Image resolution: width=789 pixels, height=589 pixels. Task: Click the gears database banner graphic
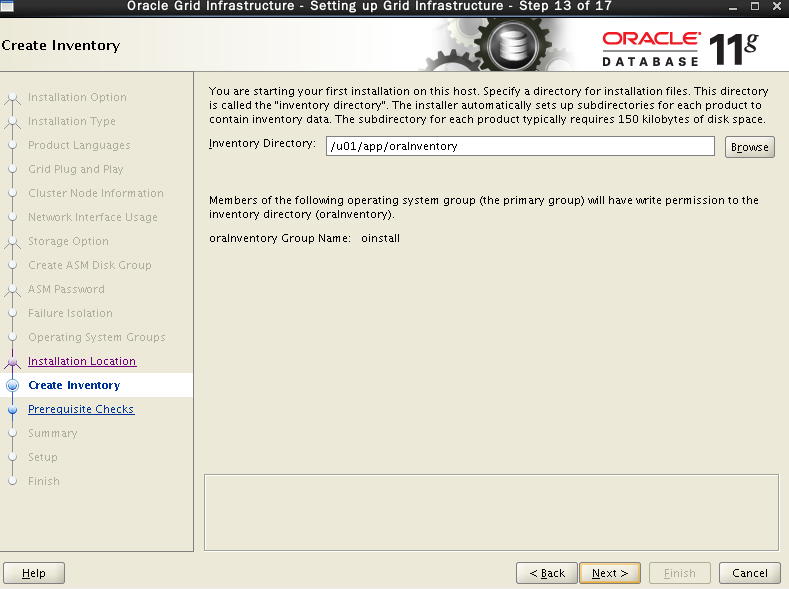[502, 46]
